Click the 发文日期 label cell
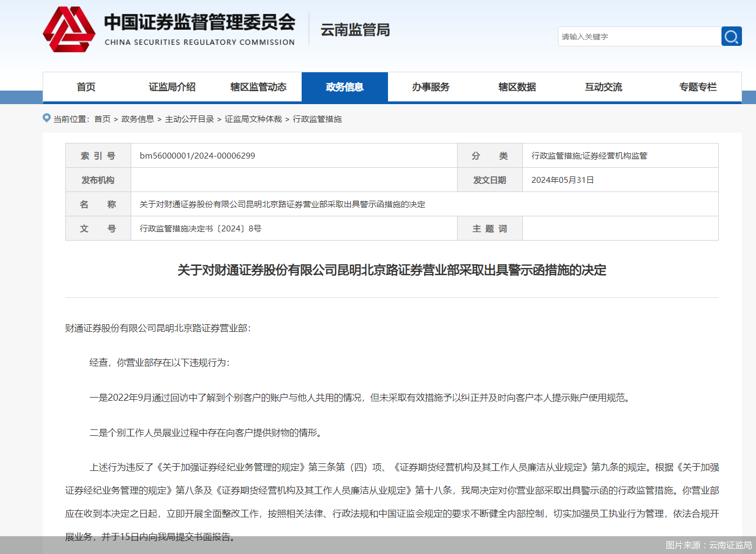 [x=490, y=180]
